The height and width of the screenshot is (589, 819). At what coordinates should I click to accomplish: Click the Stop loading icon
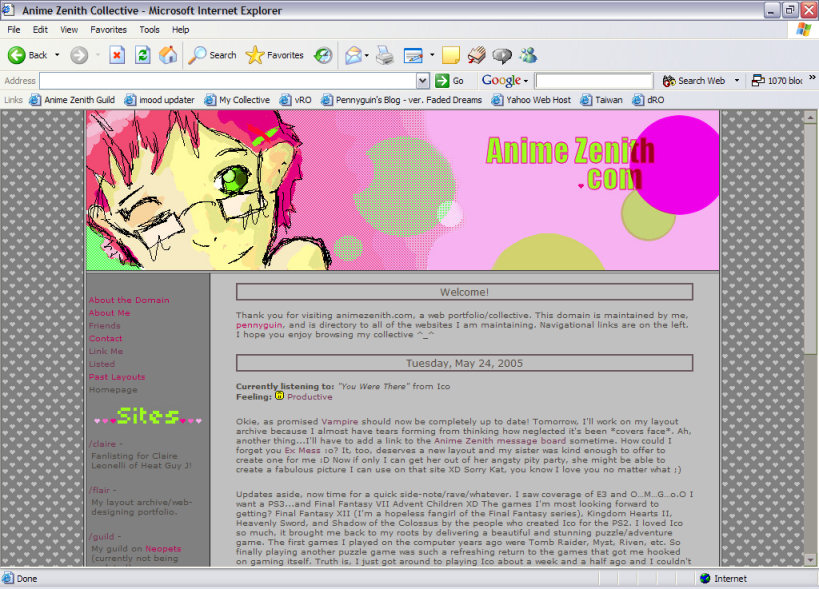coord(117,55)
